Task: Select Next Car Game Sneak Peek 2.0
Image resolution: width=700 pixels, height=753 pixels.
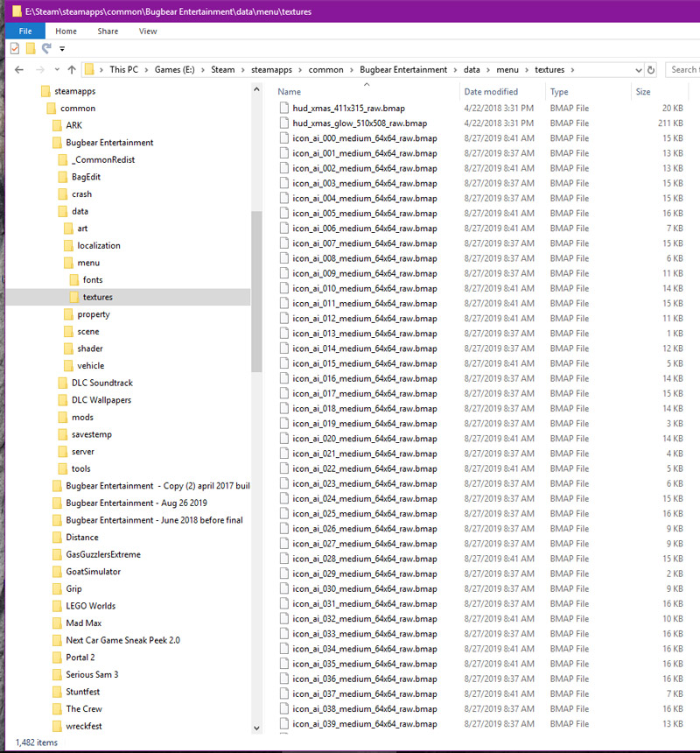Action: click(x=122, y=640)
